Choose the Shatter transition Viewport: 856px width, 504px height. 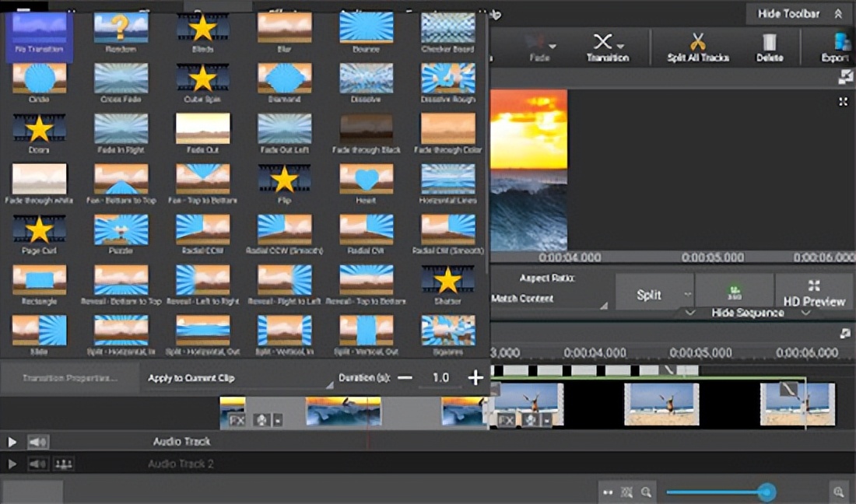(447, 281)
